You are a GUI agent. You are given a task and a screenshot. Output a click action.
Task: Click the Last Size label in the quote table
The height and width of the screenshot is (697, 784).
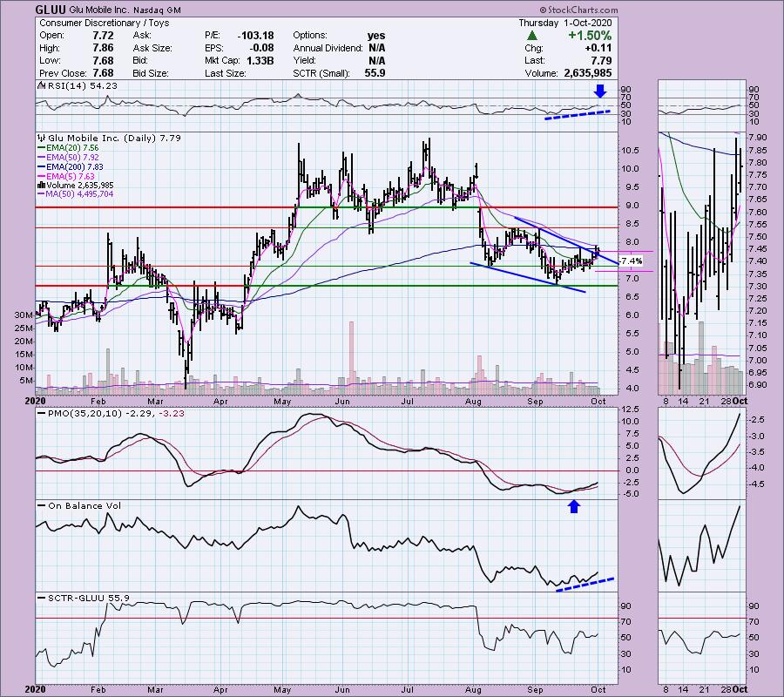point(226,73)
